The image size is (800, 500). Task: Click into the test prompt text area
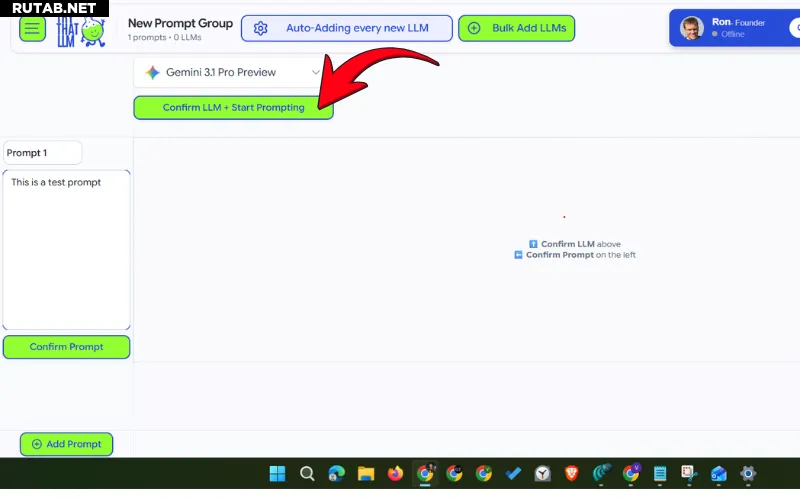[66, 250]
